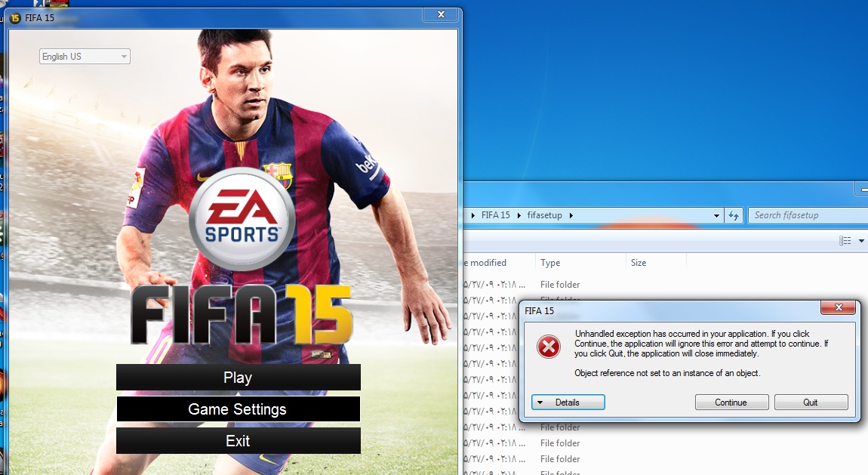Viewport: 868px width, 475px height.
Task: Click the message 'Object reference not set to an instance'
Action: coord(667,373)
